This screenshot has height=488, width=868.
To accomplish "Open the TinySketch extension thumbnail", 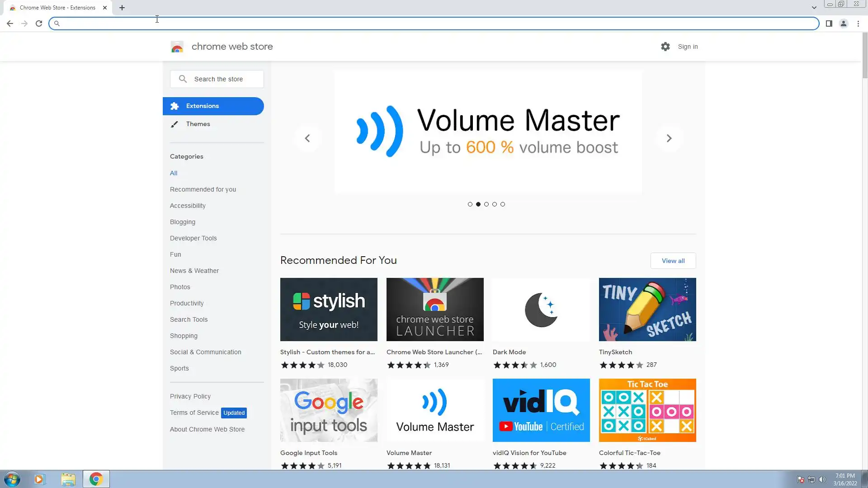I will tap(647, 310).
